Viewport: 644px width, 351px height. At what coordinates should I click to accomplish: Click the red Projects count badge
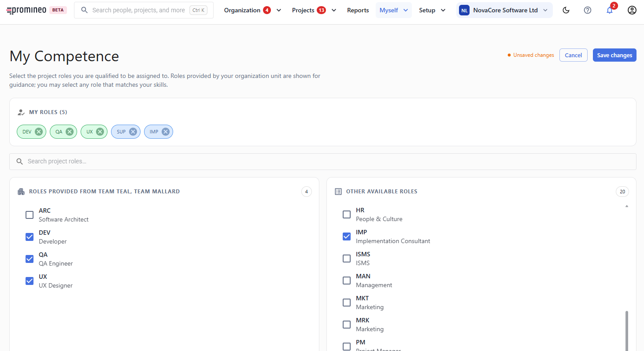[x=321, y=10]
